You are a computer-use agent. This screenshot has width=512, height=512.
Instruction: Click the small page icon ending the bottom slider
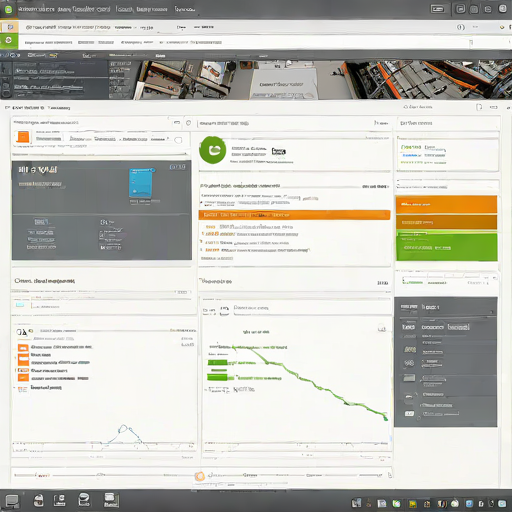coord(390,475)
